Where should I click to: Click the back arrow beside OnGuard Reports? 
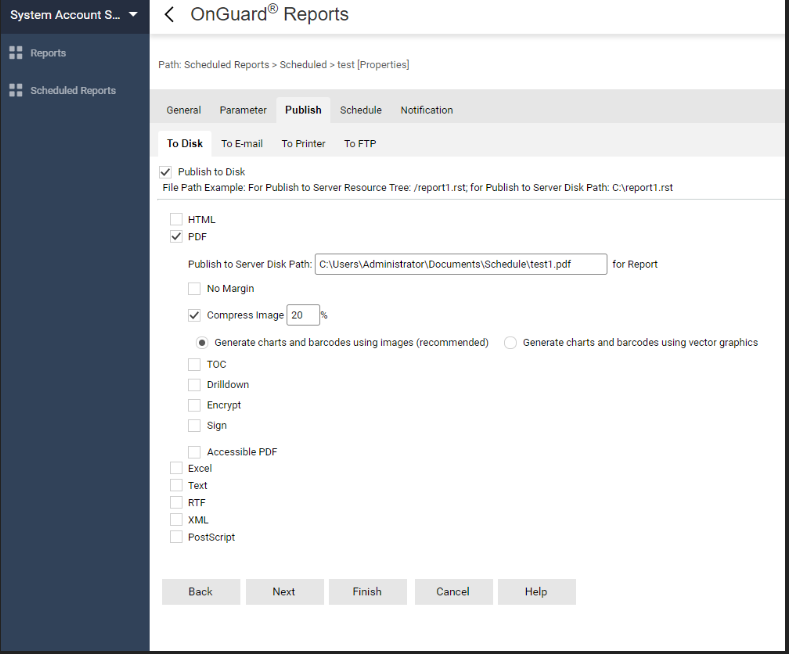point(170,15)
